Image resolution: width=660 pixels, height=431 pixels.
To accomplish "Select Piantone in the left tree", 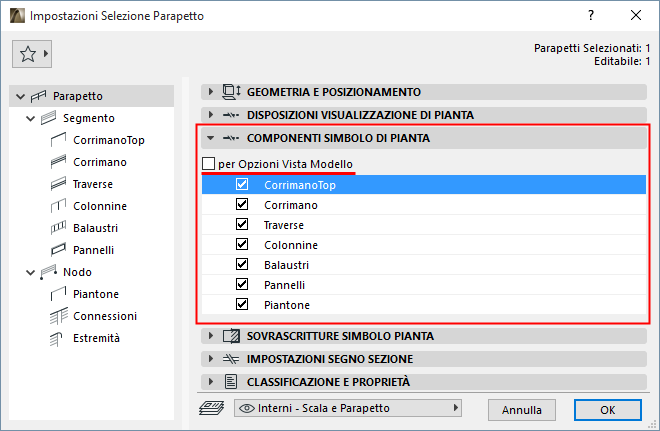I will (x=97, y=294).
